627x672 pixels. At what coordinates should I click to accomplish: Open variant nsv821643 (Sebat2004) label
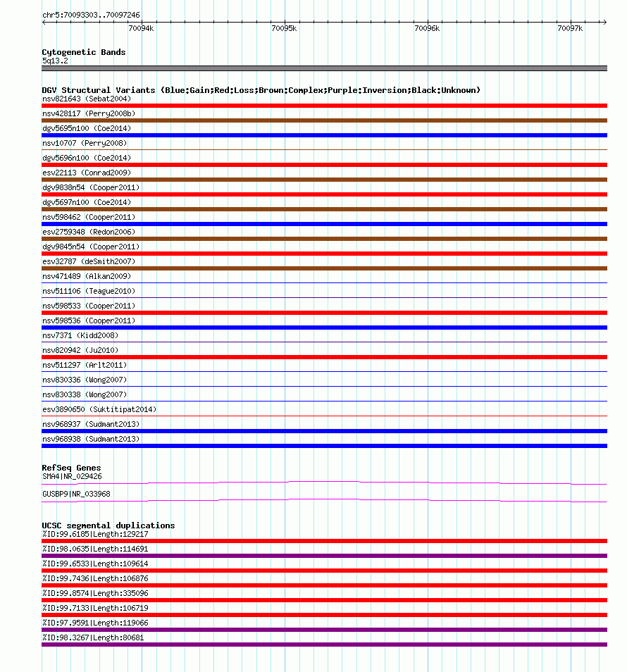click(x=87, y=99)
